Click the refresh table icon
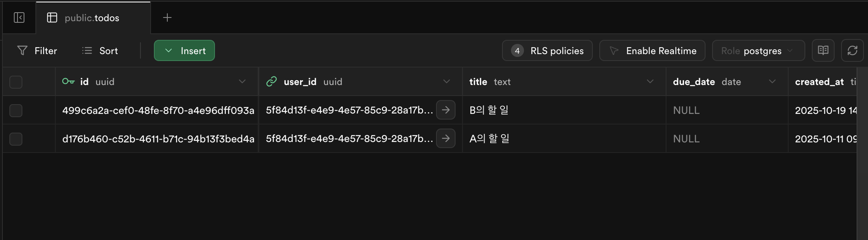868x240 pixels. (852, 50)
